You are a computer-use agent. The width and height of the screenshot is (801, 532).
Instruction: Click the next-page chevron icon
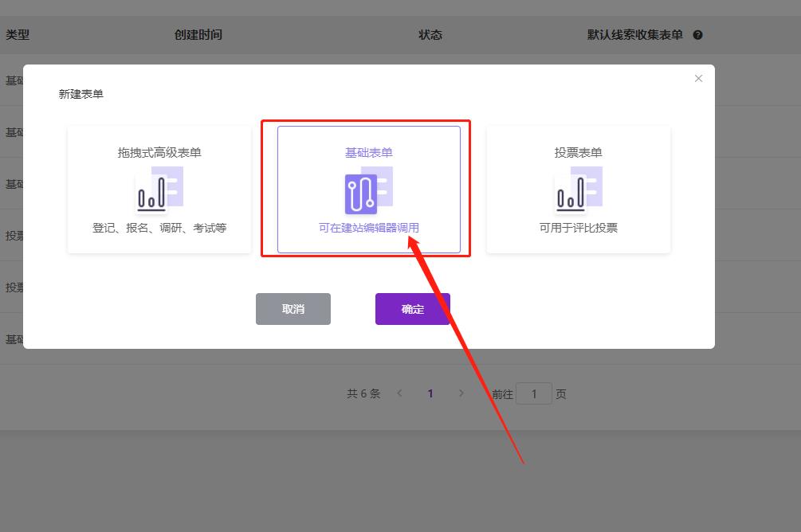[x=461, y=393]
